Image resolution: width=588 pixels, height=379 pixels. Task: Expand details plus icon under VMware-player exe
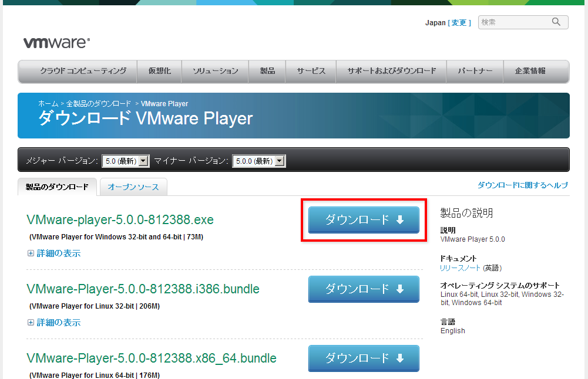(x=31, y=253)
